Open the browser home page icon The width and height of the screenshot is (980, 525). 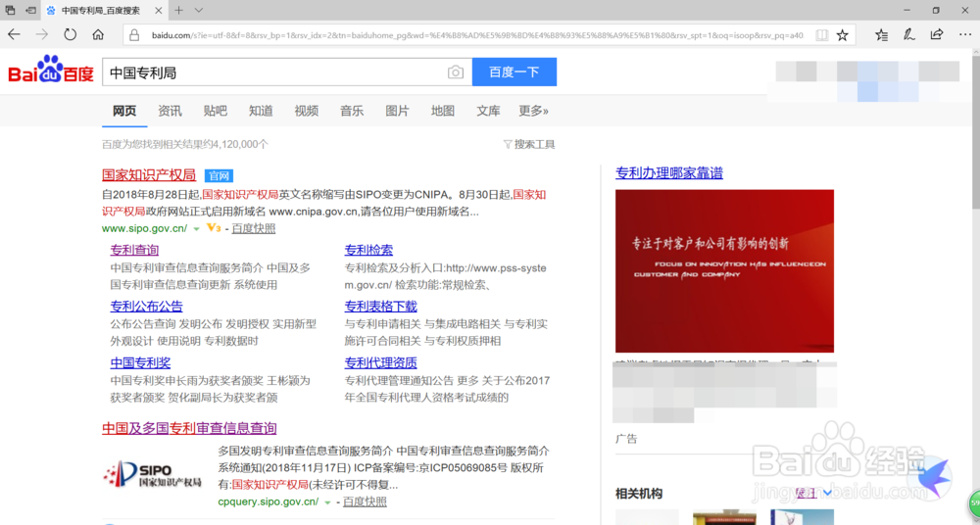[x=98, y=35]
